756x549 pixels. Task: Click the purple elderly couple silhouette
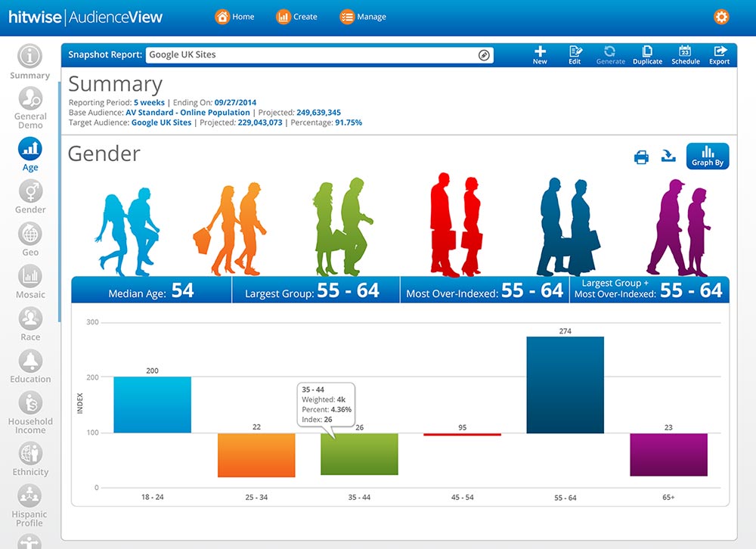(678, 227)
